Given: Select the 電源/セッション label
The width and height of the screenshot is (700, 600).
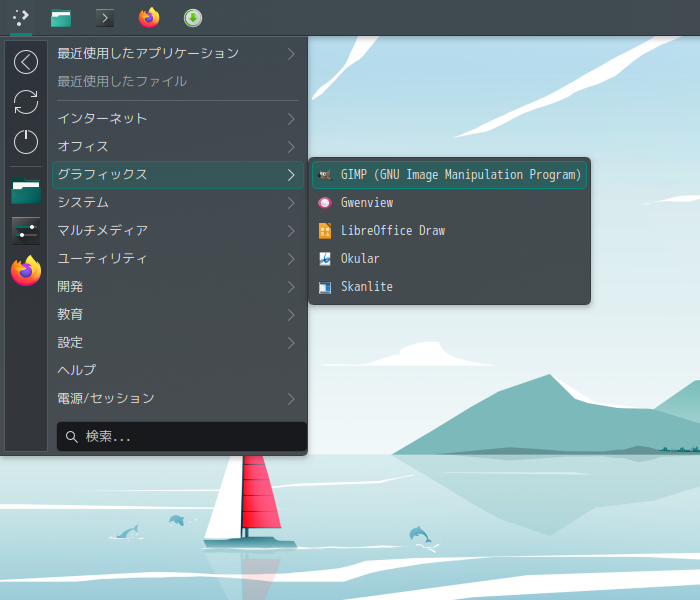Looking at the screenshot, I should [x=106, y=398].
